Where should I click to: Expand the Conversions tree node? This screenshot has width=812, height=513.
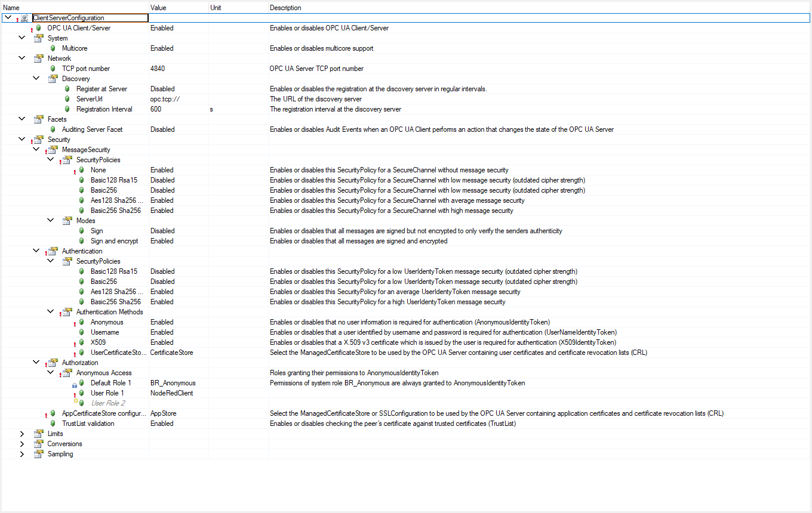pyautogui.click(x=22, y=444)
